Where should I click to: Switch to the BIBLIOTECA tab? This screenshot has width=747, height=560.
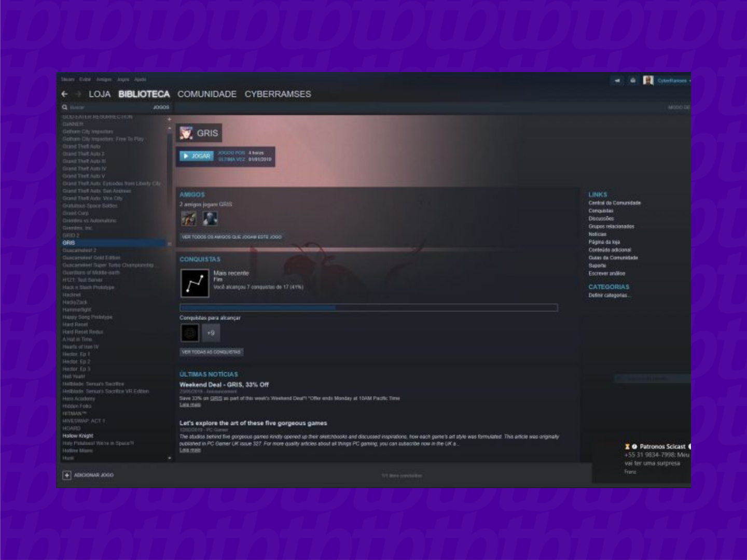pos(144,94)
